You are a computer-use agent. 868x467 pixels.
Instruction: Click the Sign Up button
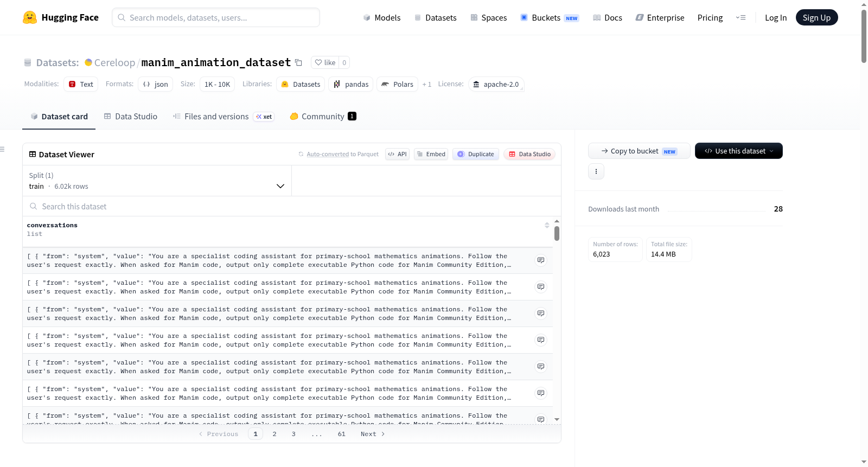tap(816, 17)
